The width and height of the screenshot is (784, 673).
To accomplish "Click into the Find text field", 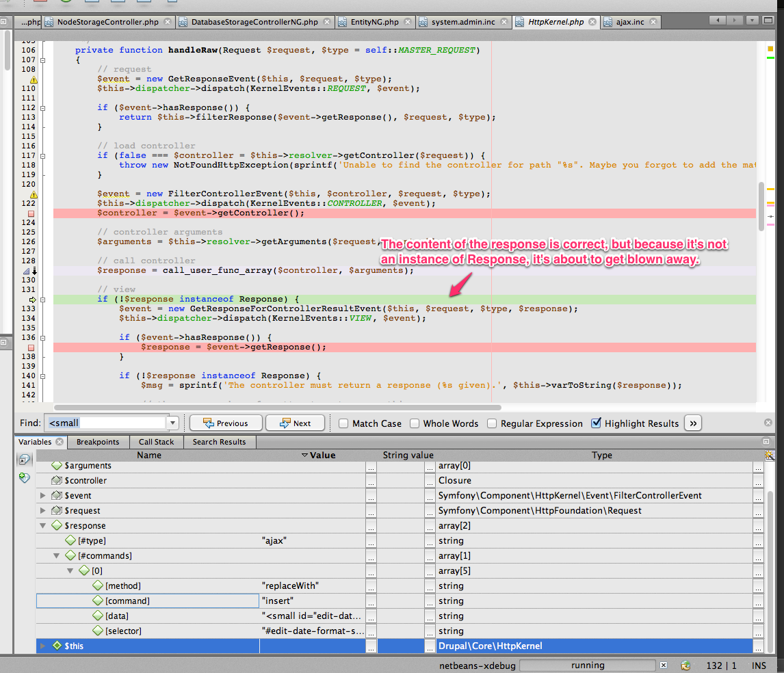I will tap(106, 423).
